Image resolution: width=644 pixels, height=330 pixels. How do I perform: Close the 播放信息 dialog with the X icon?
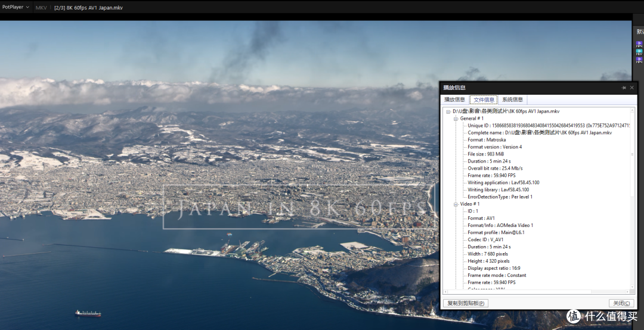coord(631,88)
